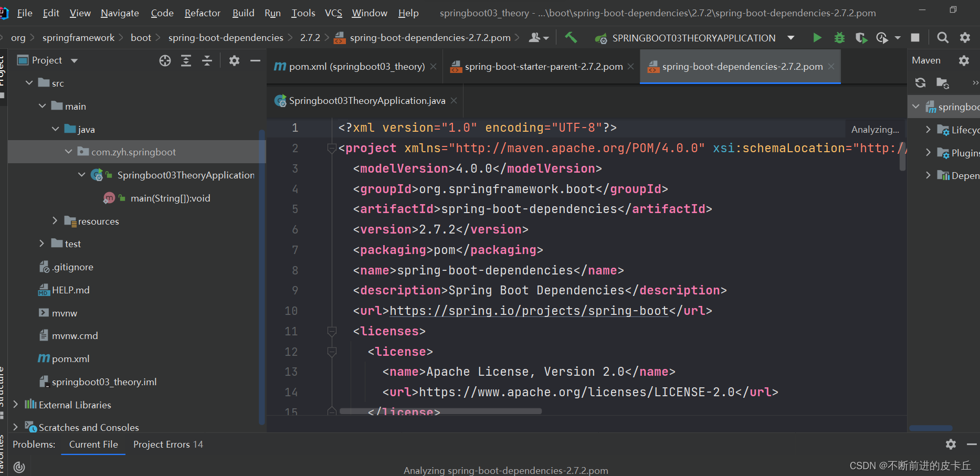Close spring-boot-starter-parent-2.7.2.pom tab
Screen dimensions: 980x476
(630, 67)
